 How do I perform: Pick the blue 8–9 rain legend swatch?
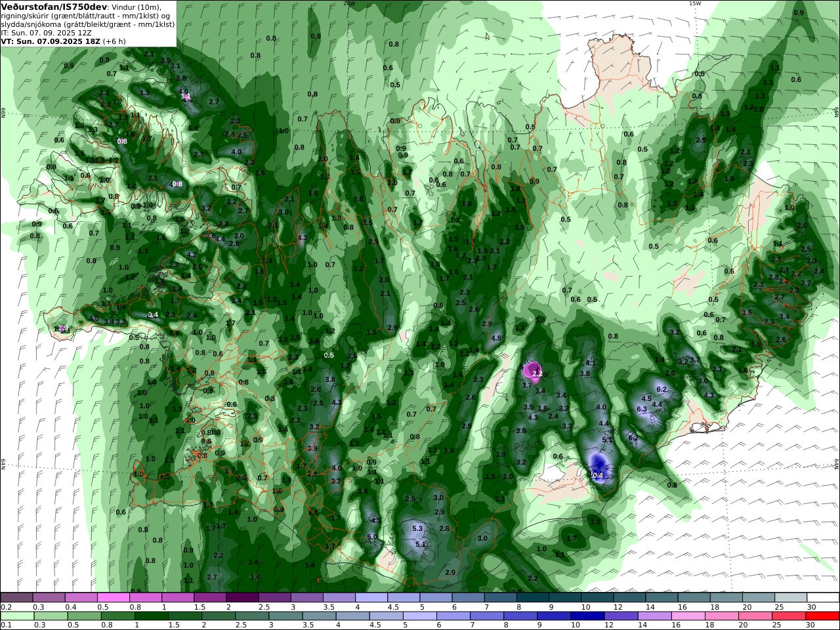519,616
